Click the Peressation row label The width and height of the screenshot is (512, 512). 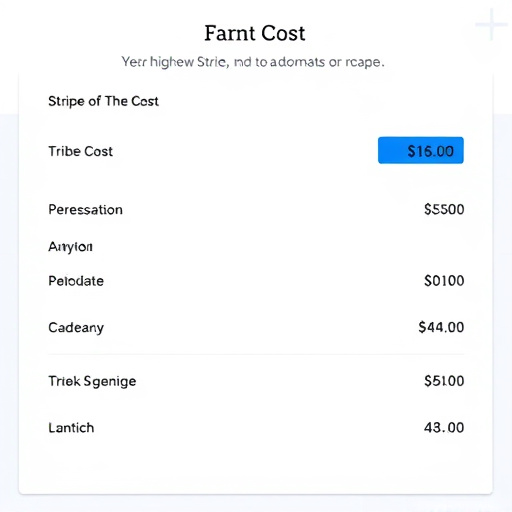(85, 210)
